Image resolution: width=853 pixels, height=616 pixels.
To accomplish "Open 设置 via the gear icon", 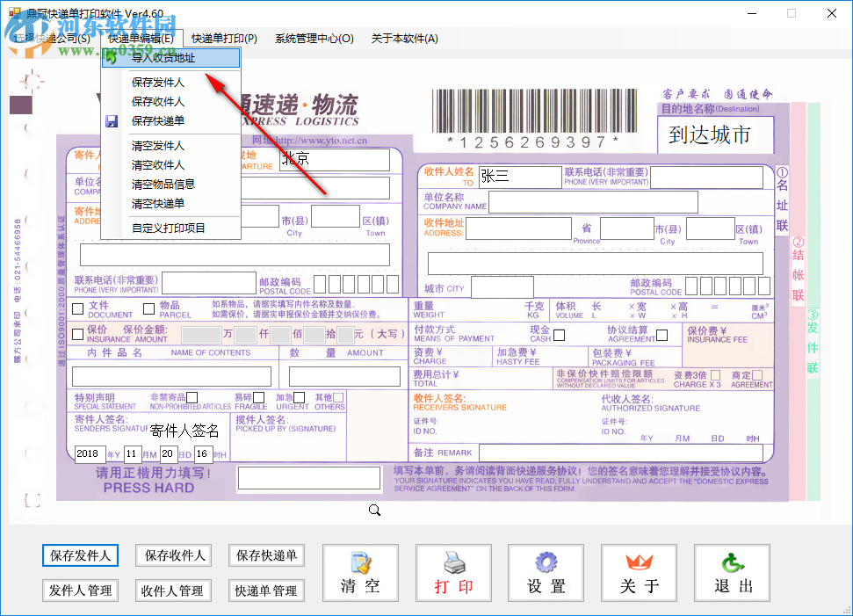I will (x=546, y=561).
